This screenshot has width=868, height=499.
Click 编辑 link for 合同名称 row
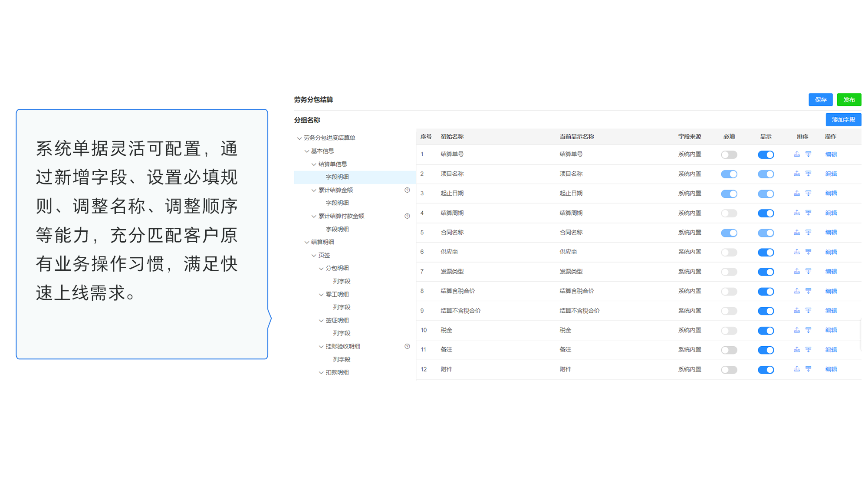tap(831, 232)
